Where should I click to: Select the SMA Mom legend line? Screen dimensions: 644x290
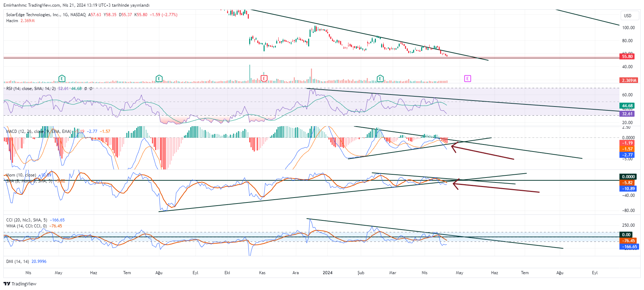[x=29, y=181]
